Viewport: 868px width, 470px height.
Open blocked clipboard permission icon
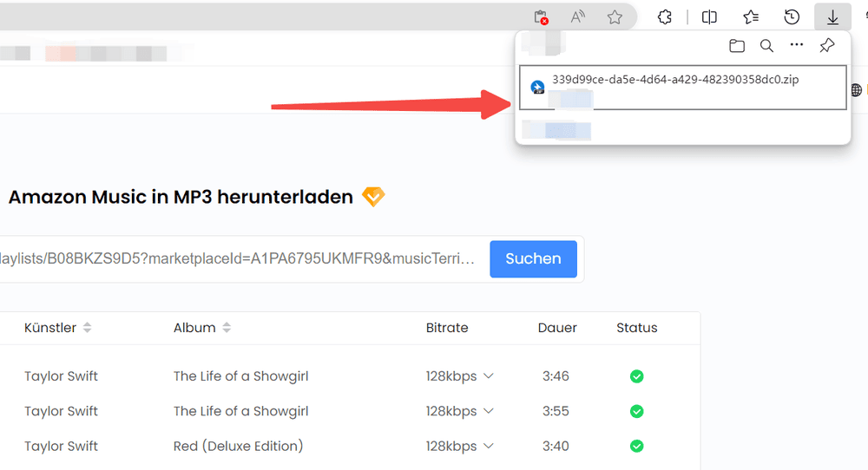coord(541,17)
